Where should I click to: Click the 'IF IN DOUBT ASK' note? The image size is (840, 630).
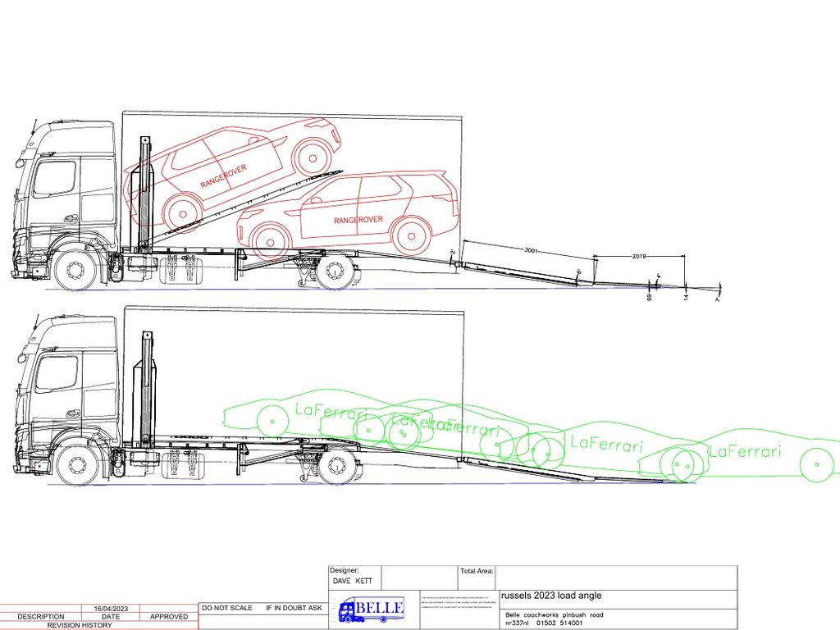pyautogui.click(x=294, y=608)
